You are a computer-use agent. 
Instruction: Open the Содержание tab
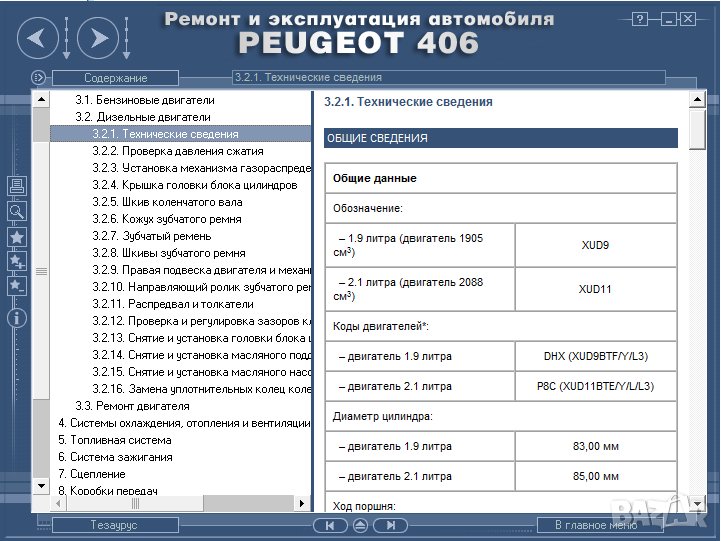[x=115, y=78]
